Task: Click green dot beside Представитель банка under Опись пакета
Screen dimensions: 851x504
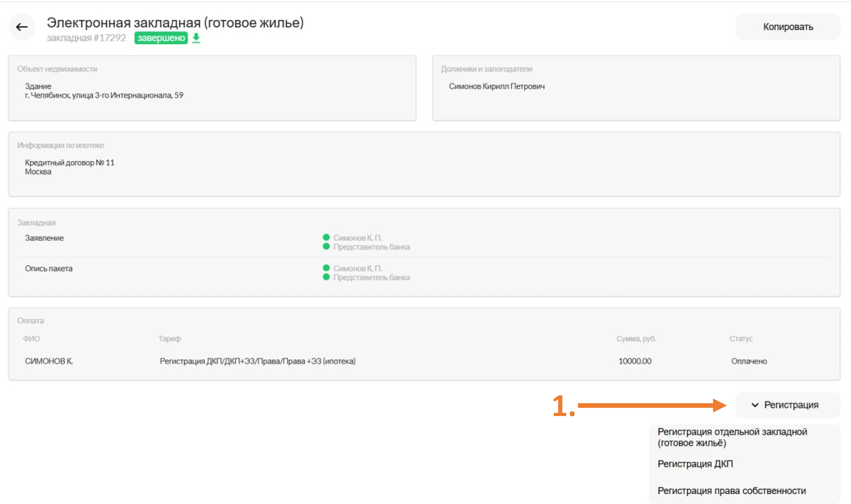Action: [326, 277]
